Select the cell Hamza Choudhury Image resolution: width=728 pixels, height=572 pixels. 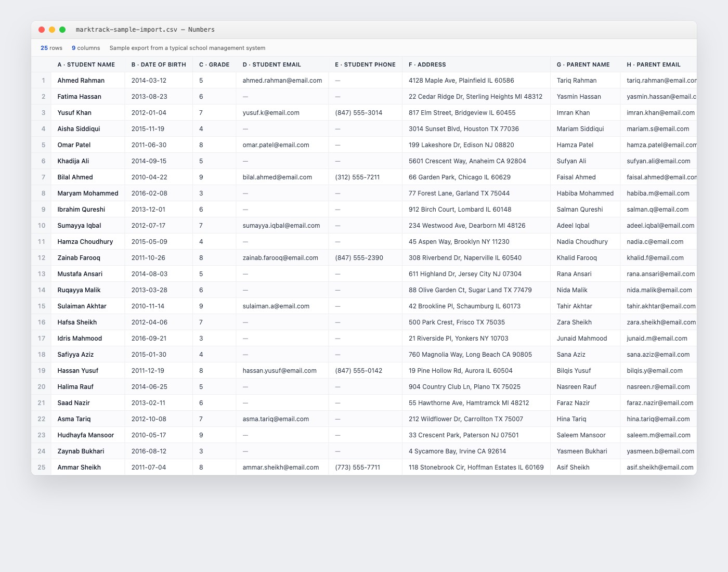(x=88, y=242)
